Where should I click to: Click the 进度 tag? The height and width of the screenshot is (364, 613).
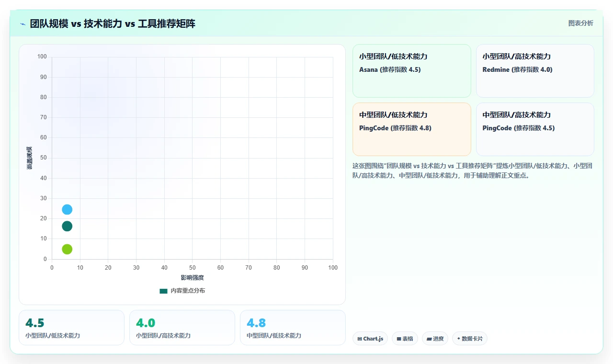click(435, 339)
